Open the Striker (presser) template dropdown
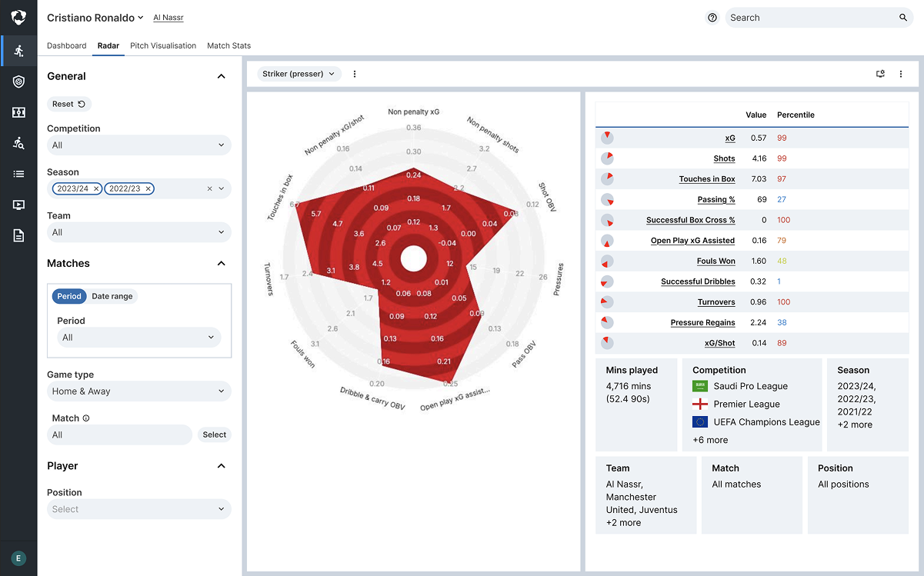 pyautogui.click(x=299, y=74)
